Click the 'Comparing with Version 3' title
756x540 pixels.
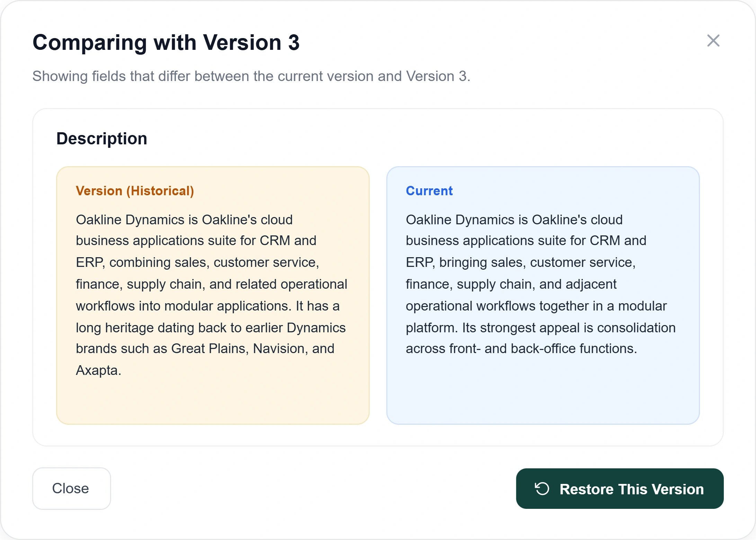(x=166, y=43)
